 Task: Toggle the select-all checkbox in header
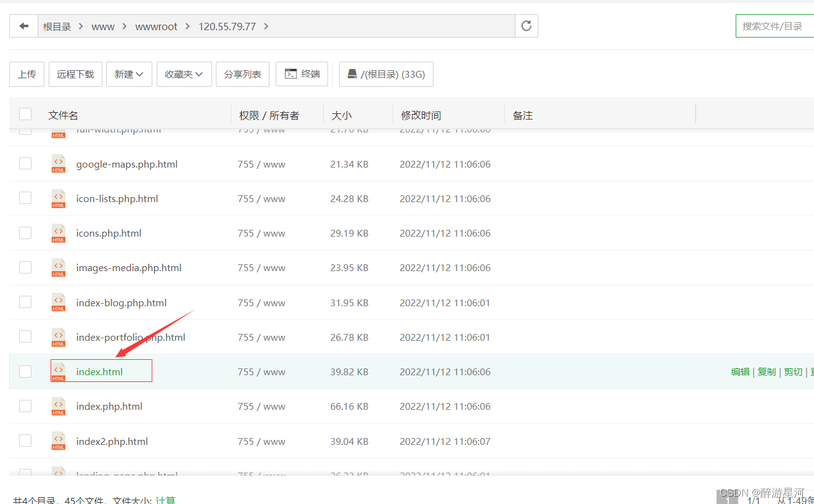click(x=25, y=114)
